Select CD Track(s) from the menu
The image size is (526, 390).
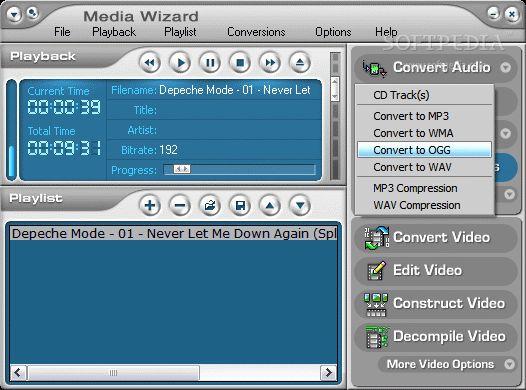[x=424, y=95]
